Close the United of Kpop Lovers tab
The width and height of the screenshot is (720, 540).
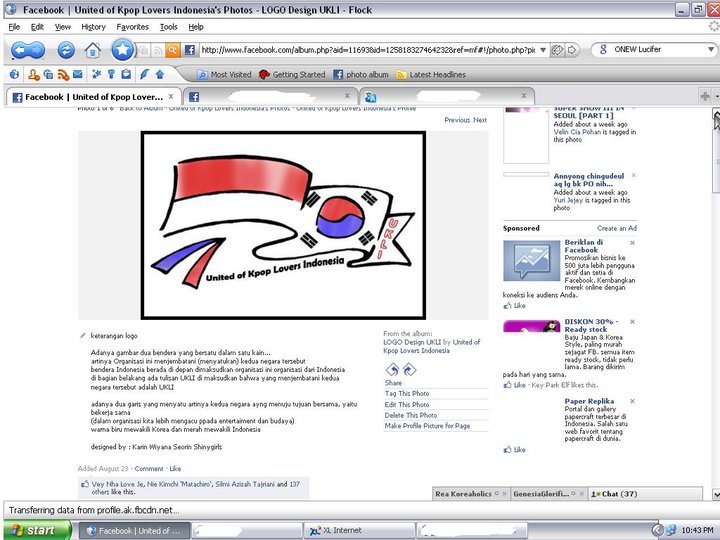click(171, 96)
